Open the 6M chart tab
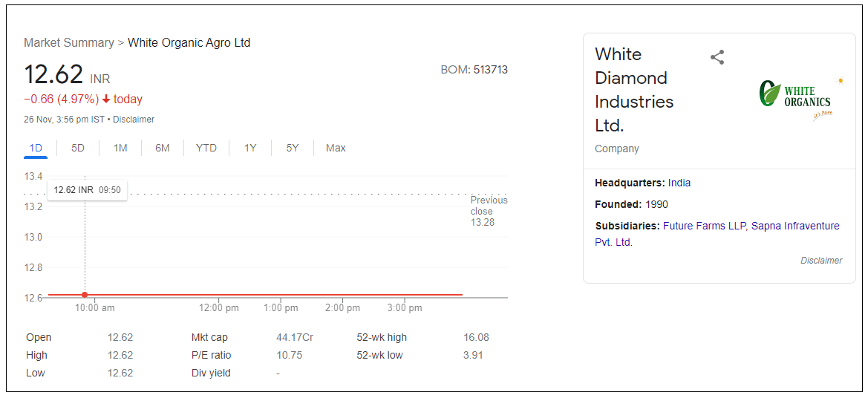868x398 pixels. (x=163, y=148)
